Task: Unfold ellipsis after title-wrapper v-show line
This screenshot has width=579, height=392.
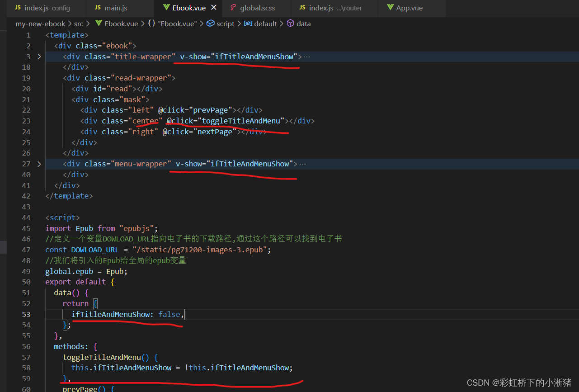Action: 306,57
